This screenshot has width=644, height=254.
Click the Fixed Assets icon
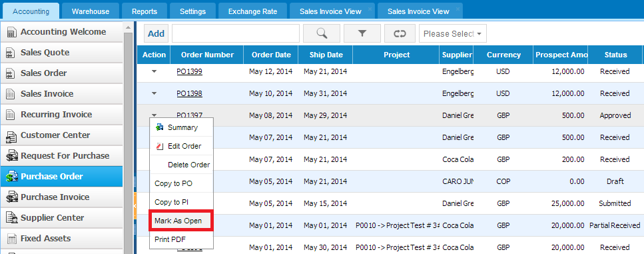(x=11, y=239)
